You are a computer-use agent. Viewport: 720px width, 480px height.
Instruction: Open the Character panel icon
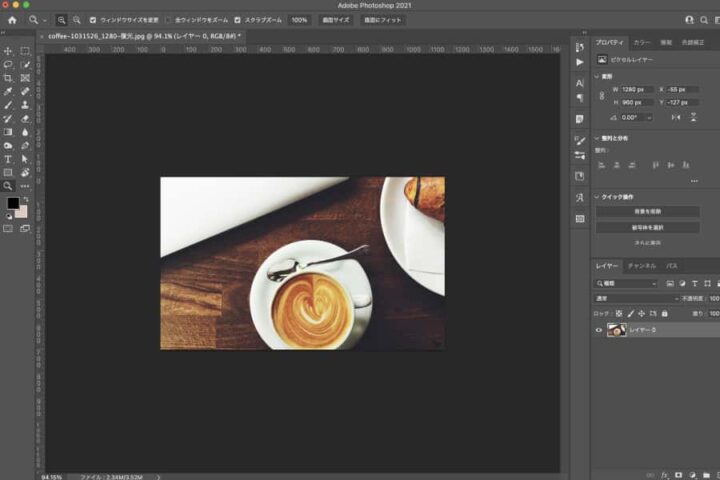coord(579,83)
